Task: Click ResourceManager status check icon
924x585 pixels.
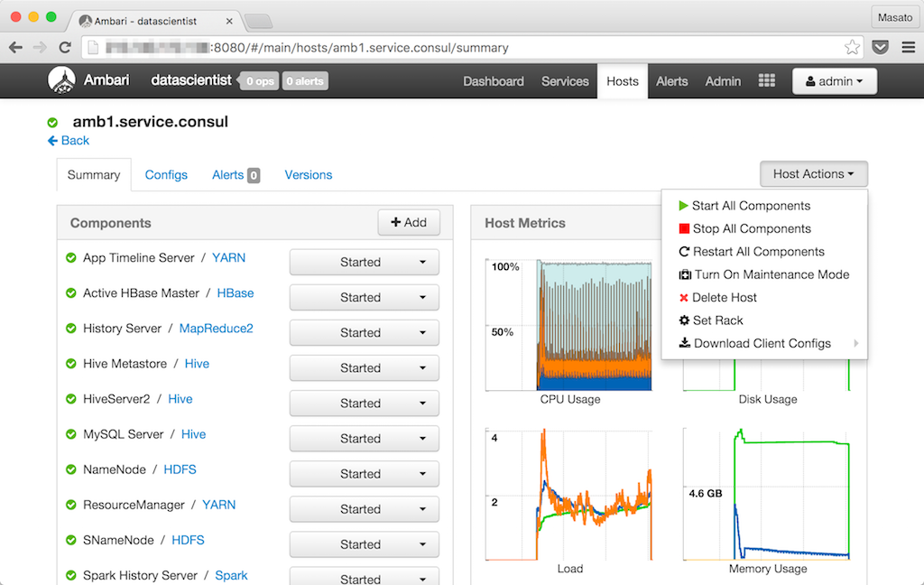Action: [71, 506]
